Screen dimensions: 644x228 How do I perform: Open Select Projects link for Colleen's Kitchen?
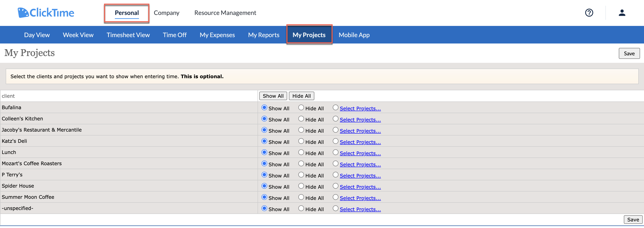360,120
